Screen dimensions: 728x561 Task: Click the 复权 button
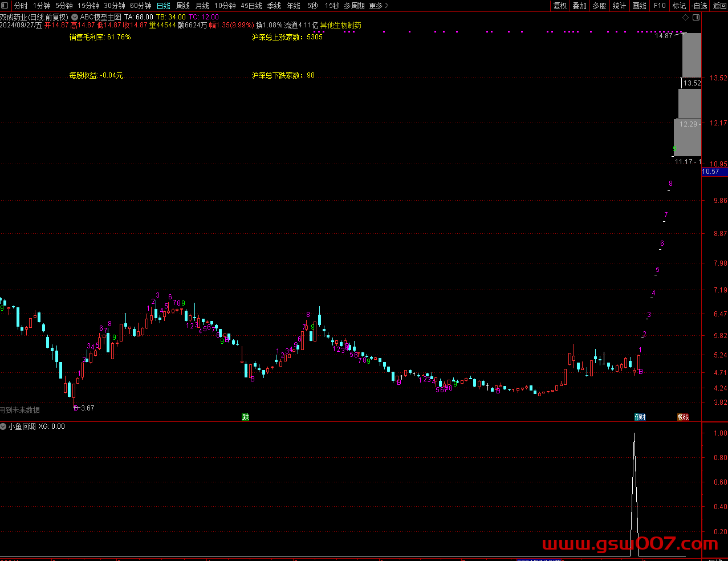[x=560, y=6]
